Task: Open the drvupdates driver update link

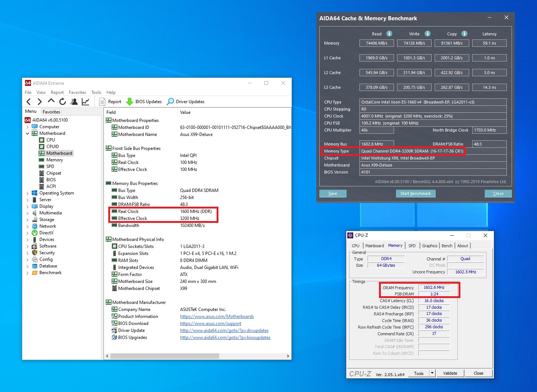Action: point(224,330)
